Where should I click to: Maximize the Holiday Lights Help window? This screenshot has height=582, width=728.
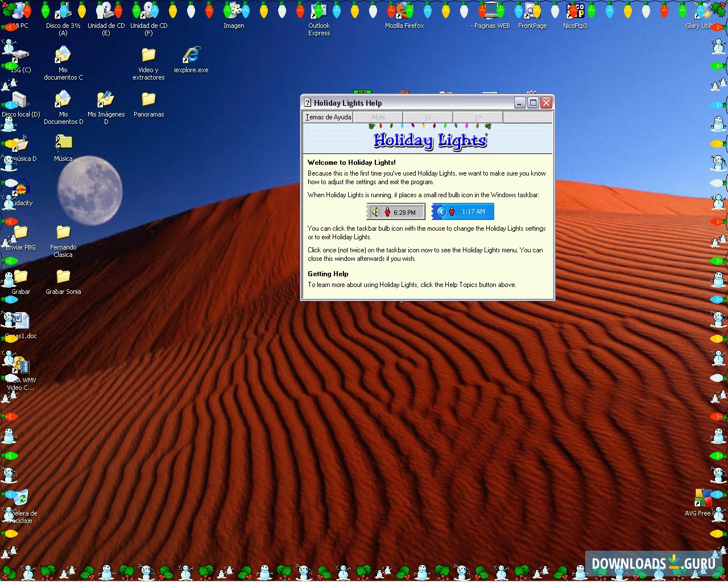pos(533,103)
